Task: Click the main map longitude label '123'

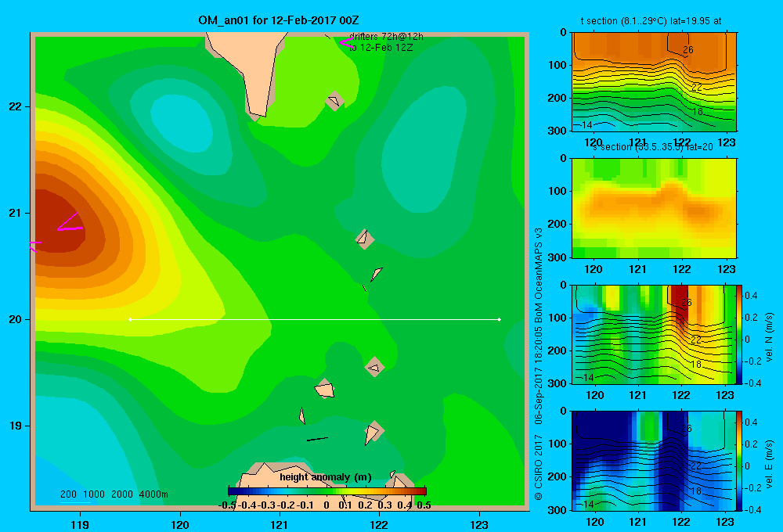Action: [x=479, y=524]
